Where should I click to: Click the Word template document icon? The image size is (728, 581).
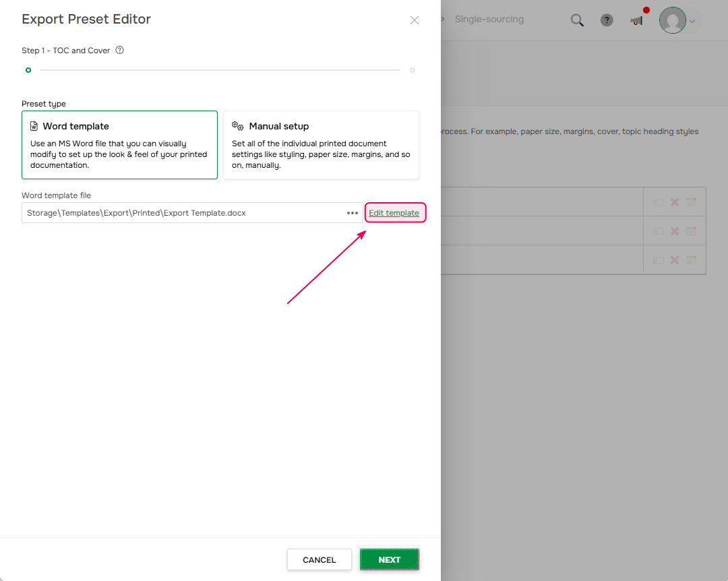coord(34,126)
